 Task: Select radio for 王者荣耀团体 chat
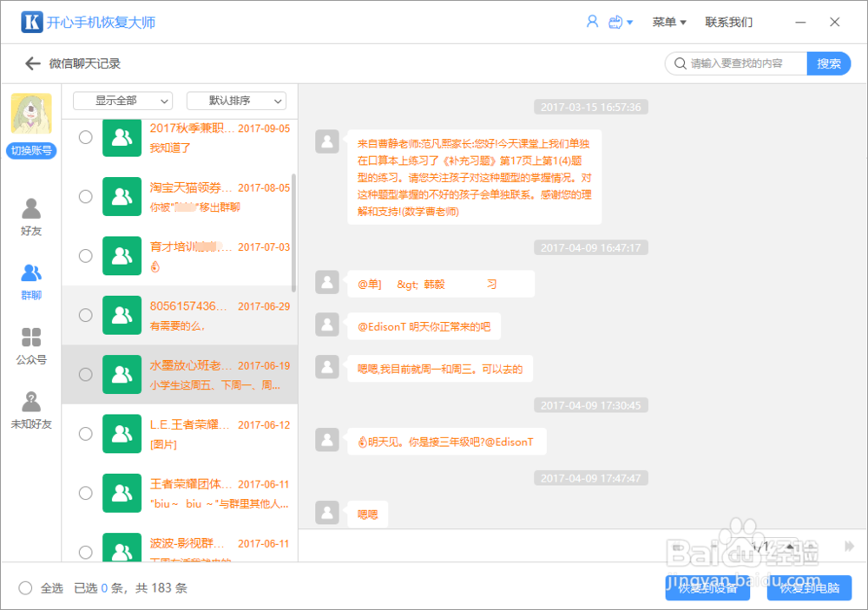(85, 493)
